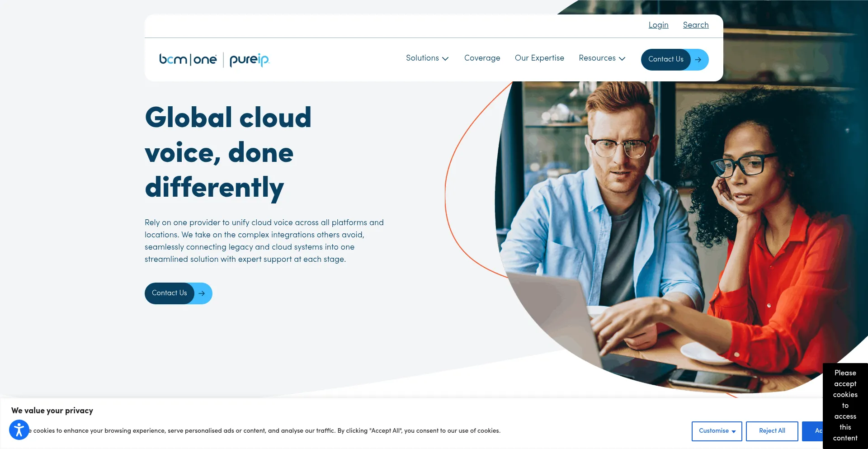868x449 pixels.
Task: Click the arrow icon on the header Contact Us button
Action: click(x=698, y=60)
